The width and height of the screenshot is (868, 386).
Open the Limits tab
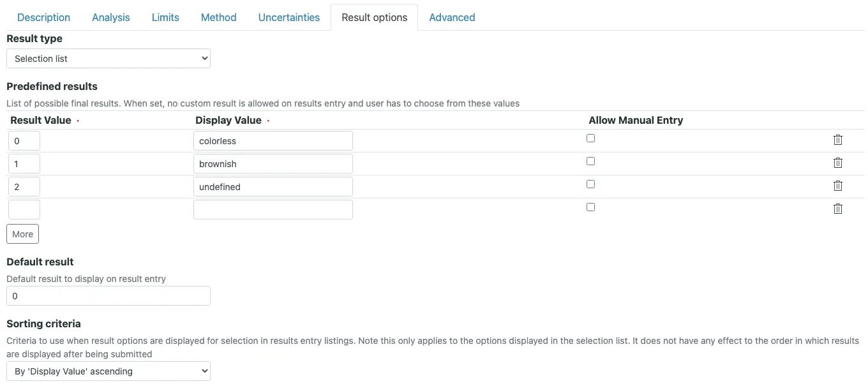[x=165, y=17]
